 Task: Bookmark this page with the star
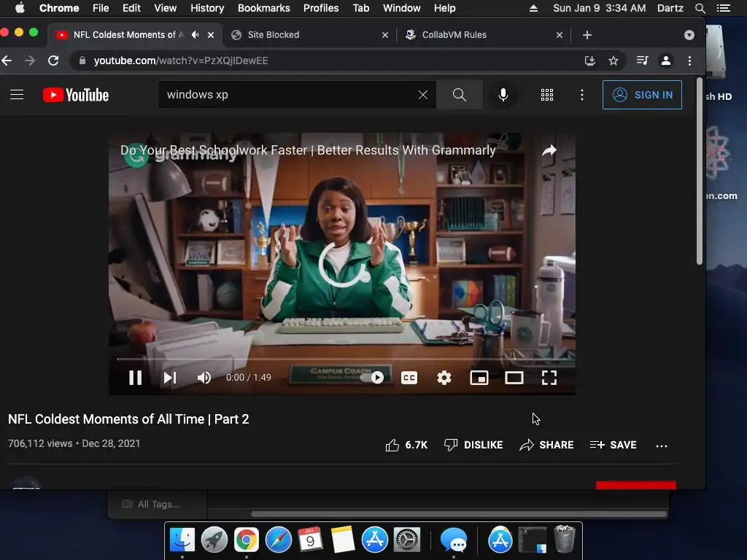tap(613, 61)
